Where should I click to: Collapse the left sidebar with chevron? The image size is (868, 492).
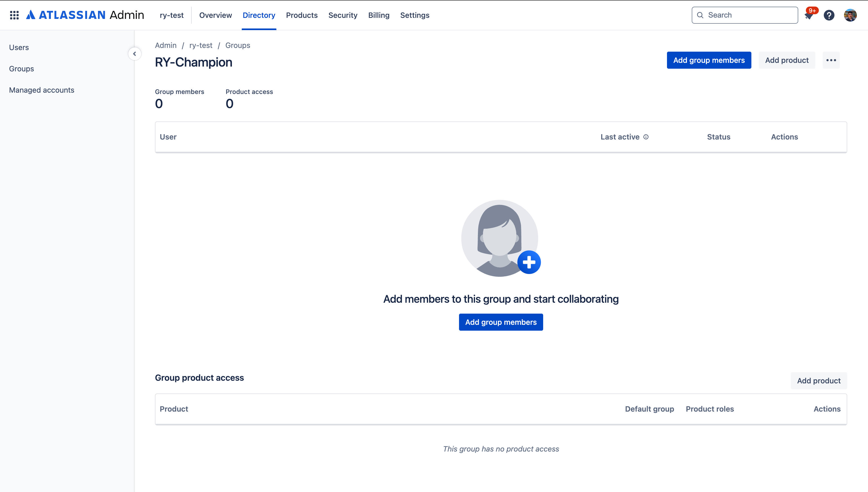tap(134, 54)
